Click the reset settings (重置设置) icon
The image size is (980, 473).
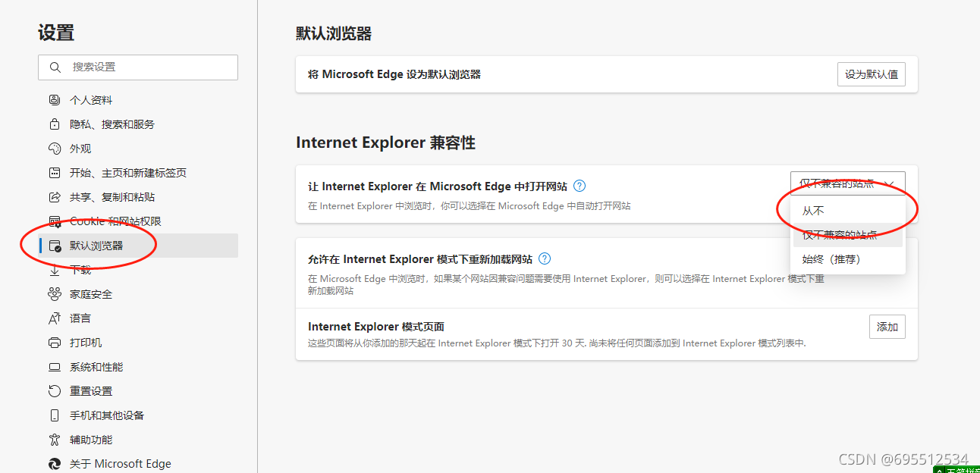55,391
